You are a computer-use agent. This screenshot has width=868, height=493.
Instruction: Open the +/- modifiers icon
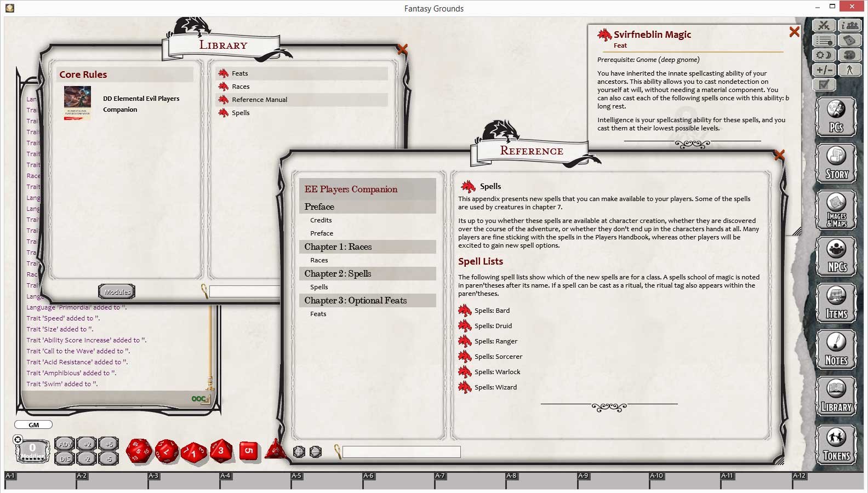(x=824, y=70)
